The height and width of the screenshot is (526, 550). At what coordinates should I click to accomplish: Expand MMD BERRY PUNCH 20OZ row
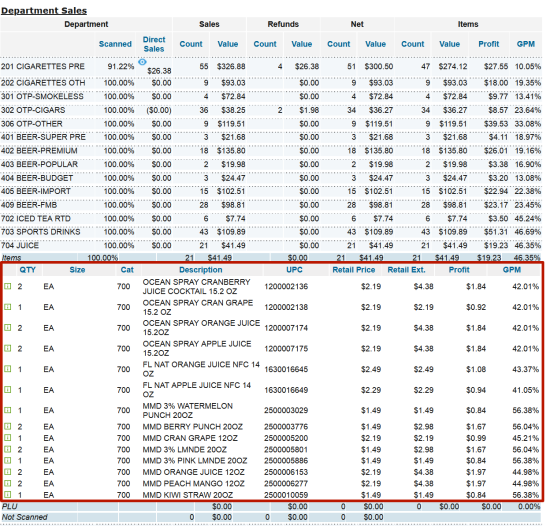point(8,426)
